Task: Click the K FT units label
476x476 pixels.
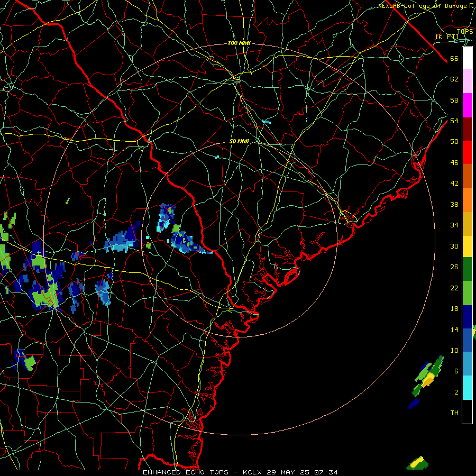Action: 447,36
